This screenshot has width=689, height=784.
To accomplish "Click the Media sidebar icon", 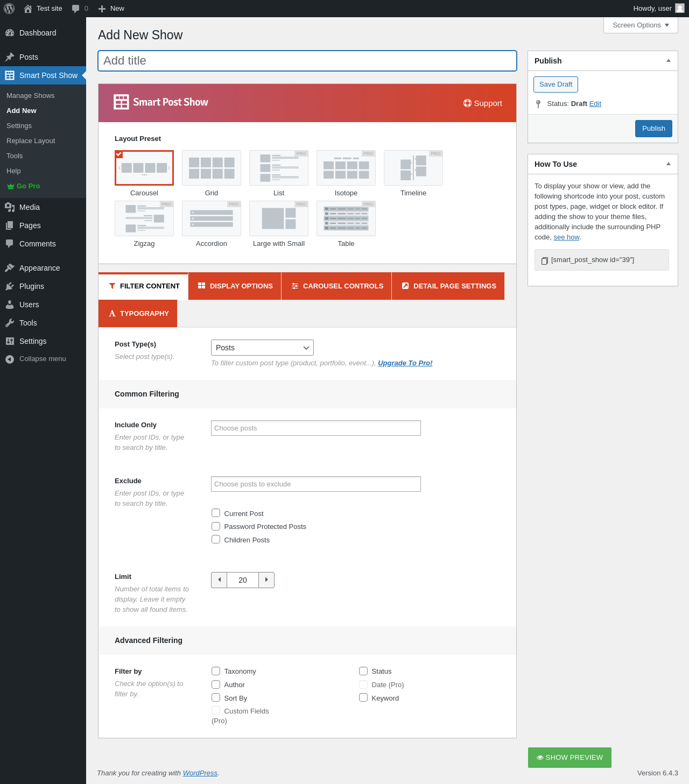I will [x=10, y=207].
